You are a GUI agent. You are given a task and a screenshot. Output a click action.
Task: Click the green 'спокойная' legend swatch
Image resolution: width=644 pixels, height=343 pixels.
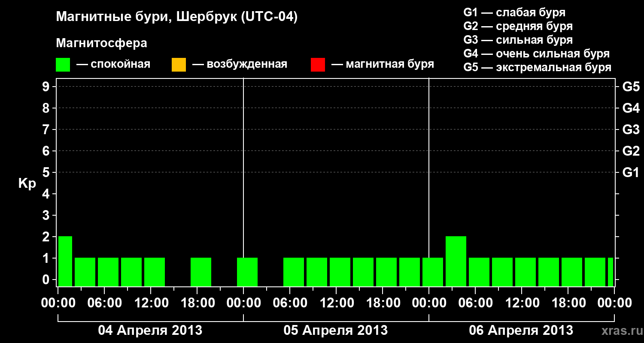tap(63, 65)
